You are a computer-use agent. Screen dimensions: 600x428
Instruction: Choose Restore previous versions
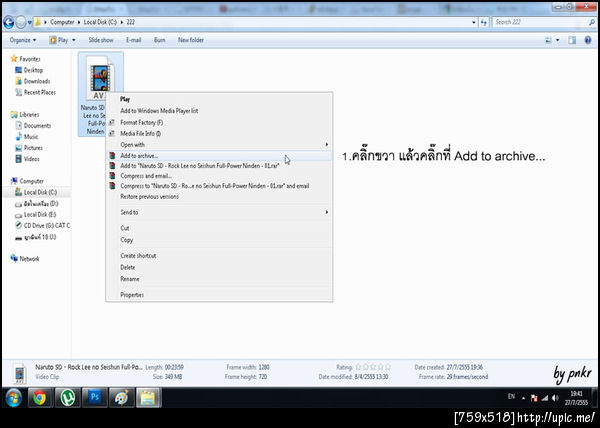(x=219, y=197)
